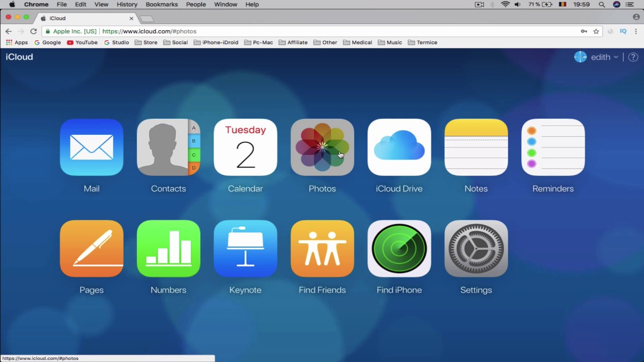Viewport: 644px width, 362px height.
Task: Close the iCloud tab
Action: 131,18
